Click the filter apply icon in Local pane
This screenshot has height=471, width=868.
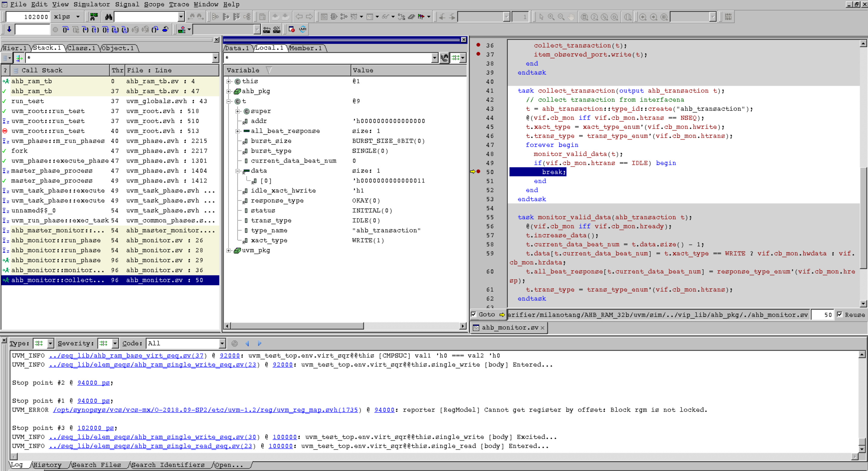click(x=445, y=58)
